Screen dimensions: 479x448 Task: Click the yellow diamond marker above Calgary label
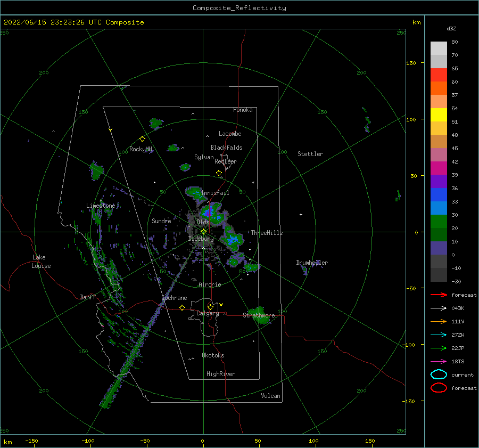click(x=210, y=307)
